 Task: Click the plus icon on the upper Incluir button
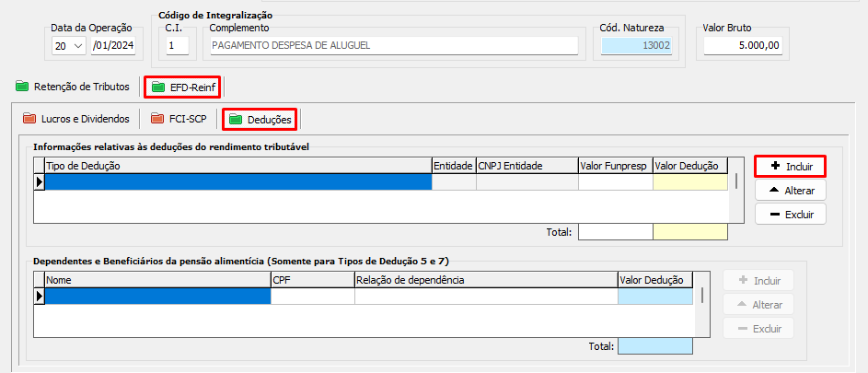[775, 166]
